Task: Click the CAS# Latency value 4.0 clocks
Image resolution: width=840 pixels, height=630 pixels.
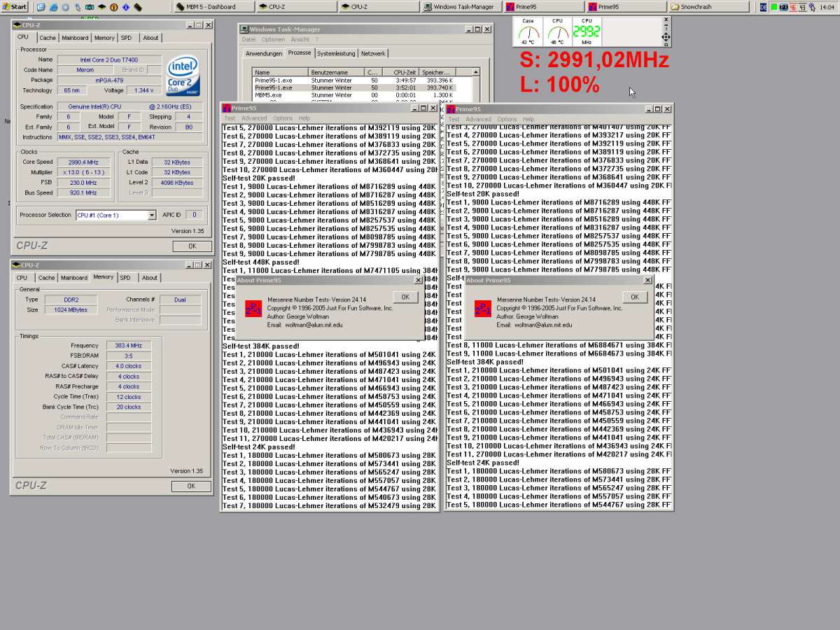Action: point(129,366)
